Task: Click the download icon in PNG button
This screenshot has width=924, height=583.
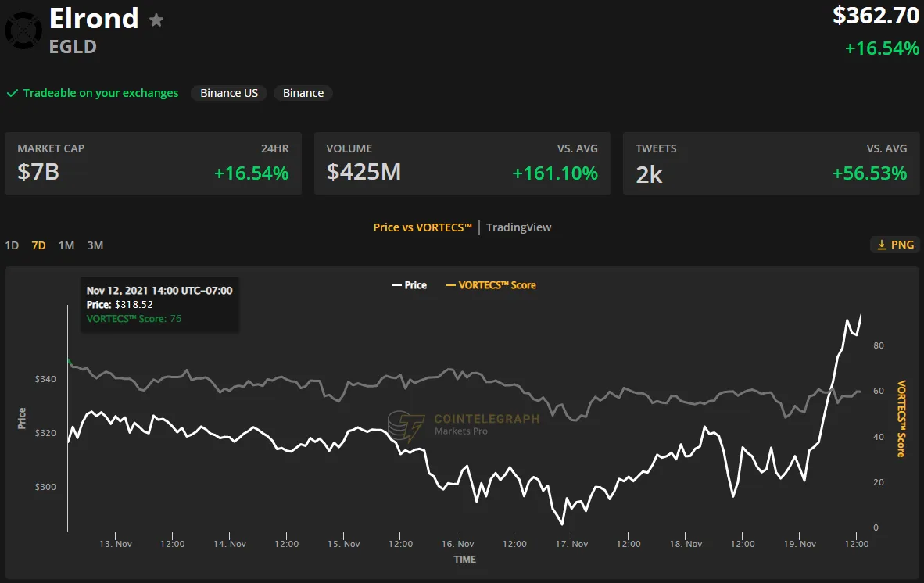Action: tap(882, 245)
